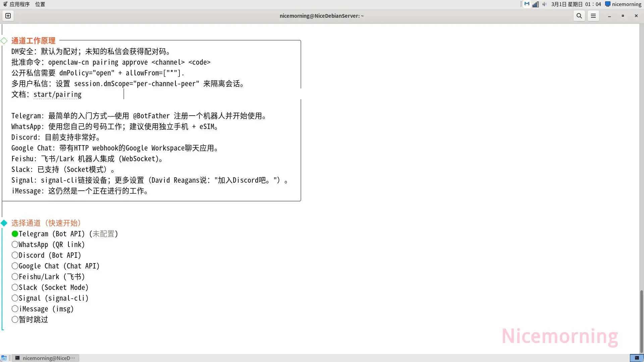Click the workspace switcher at bottom right
Image resolution: width=644 pixels, height=362 pixels.
click(636, 358)
